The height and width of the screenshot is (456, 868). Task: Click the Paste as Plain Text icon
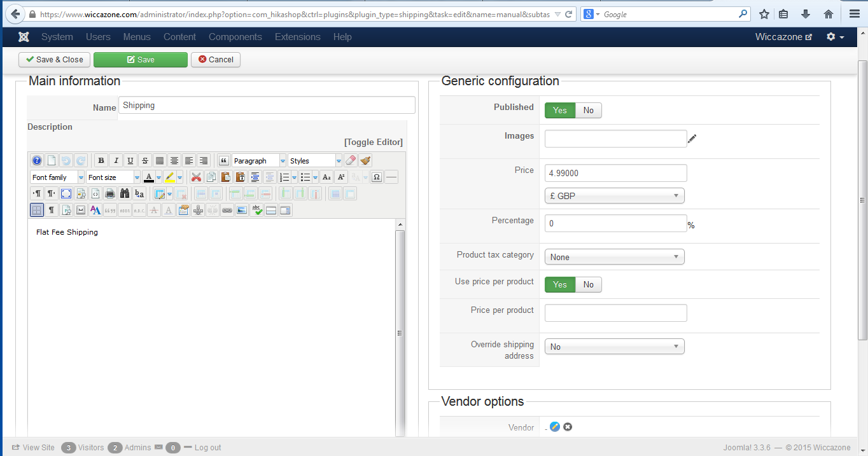(x=240, y=177)
